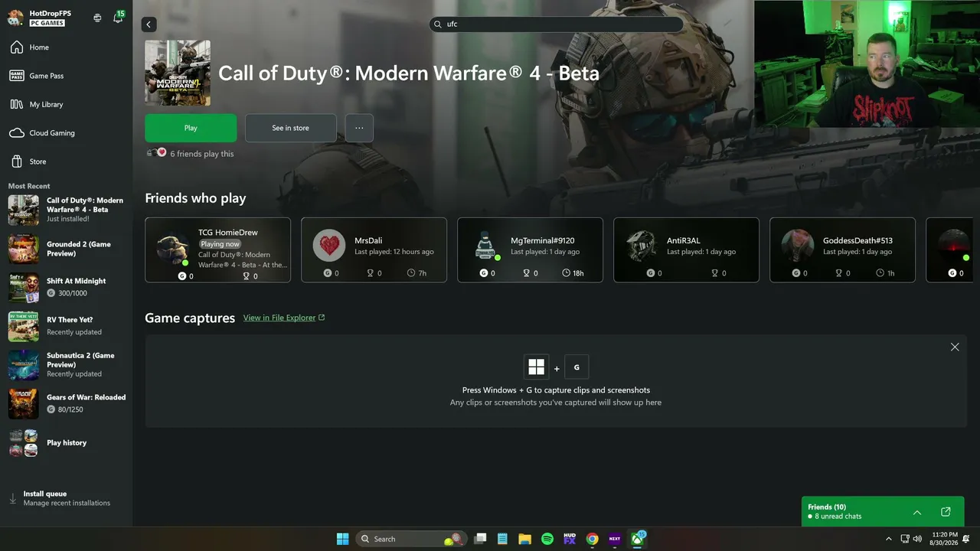Open Subnautica 2 (Game Preview) recent item
This screenshot has width=980, height=551.
coord(66,364)
